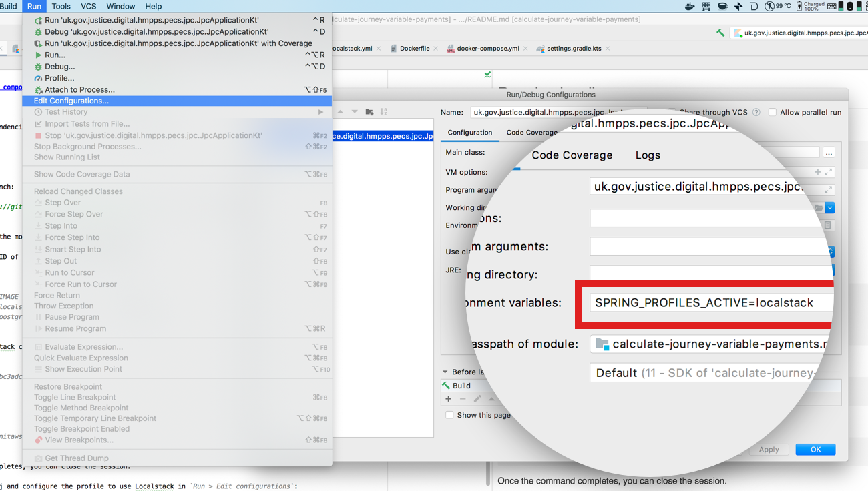Click the Profile... menu entry
The width and height of the screenshot is (868, 491).
click(x=177, y=78)
